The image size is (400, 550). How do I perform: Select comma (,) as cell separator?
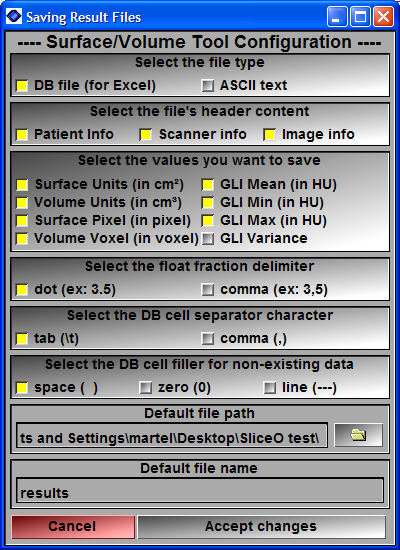point(208,339)
